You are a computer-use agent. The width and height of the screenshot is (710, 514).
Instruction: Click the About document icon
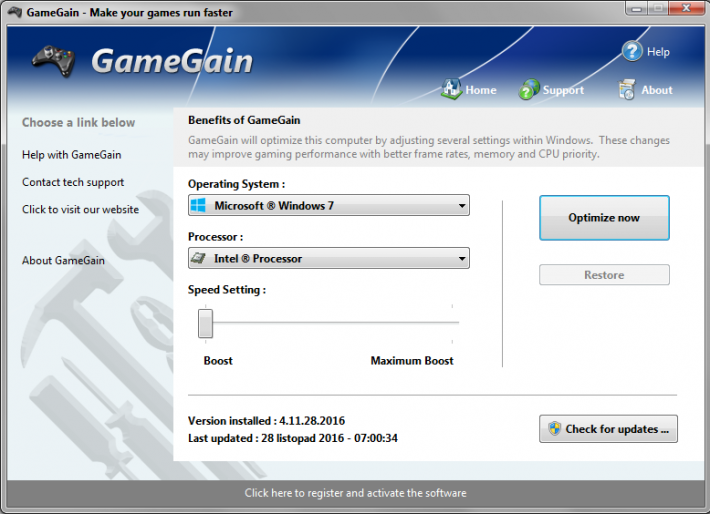pyautogui.click(x=627, y=89)
